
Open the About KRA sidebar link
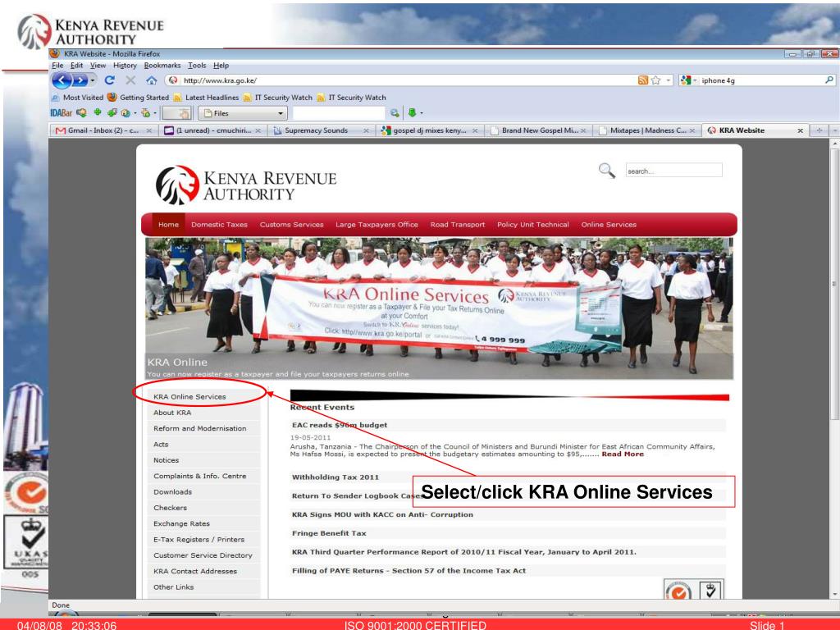(x=172, y=413)
